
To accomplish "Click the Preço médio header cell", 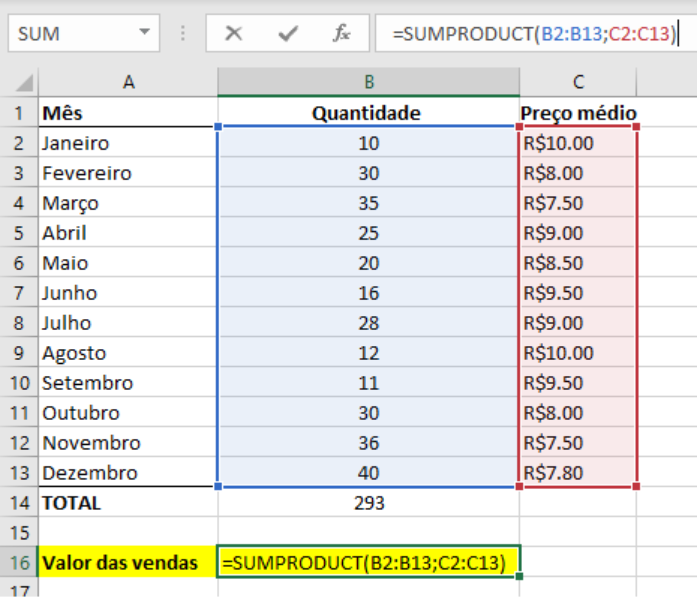I will [x=579, y=113].
